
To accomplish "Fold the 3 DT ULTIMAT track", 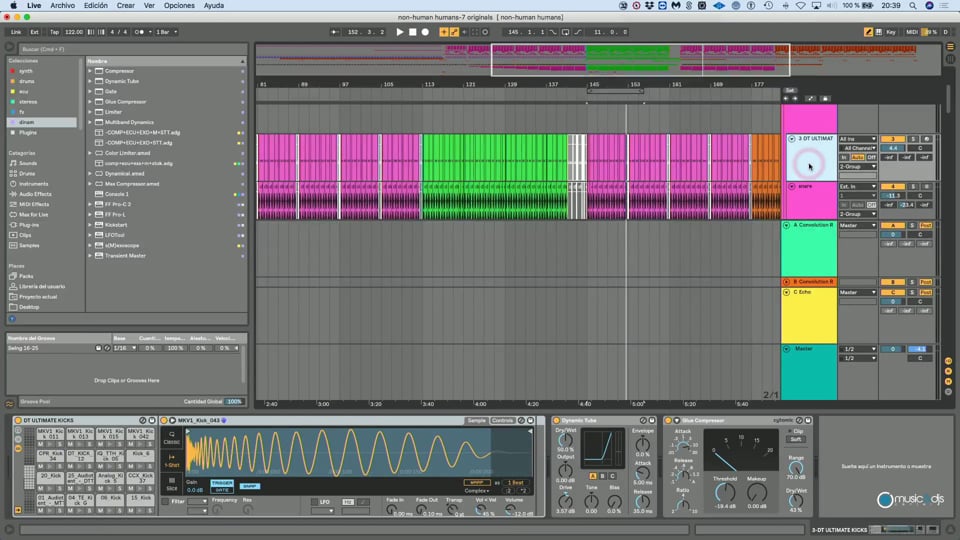I will point(792,139).
